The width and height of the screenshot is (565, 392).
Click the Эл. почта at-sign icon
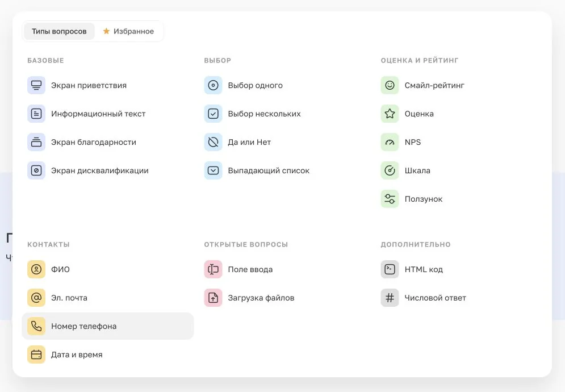pyautogui.click(x=36, y=298)
